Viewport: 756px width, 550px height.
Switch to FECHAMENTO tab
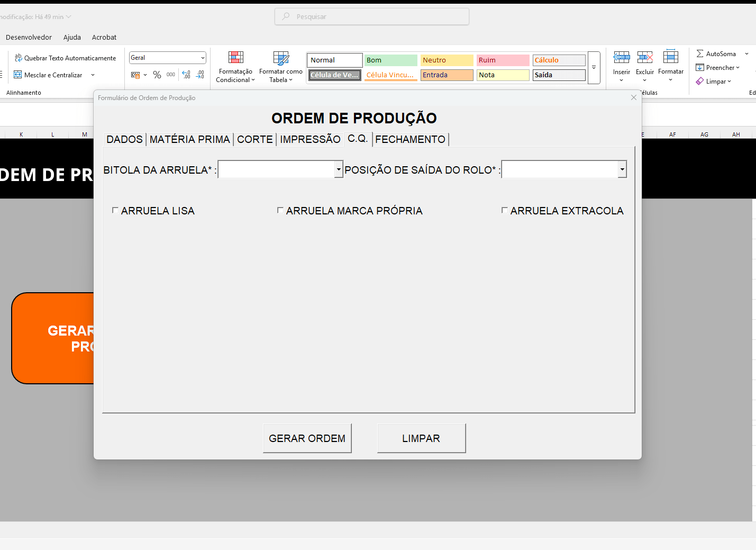411,139
